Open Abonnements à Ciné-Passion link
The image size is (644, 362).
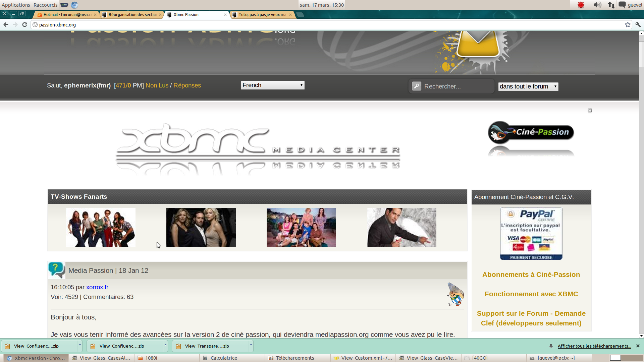tap(531, 275)
